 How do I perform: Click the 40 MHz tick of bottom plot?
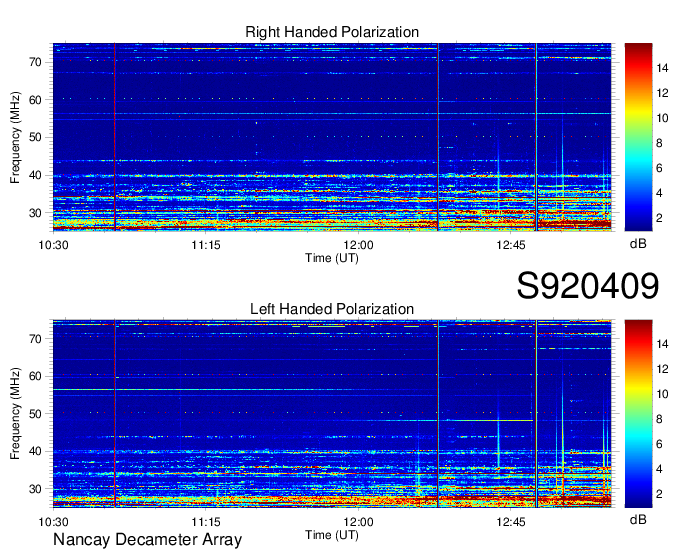click(35, 451)
